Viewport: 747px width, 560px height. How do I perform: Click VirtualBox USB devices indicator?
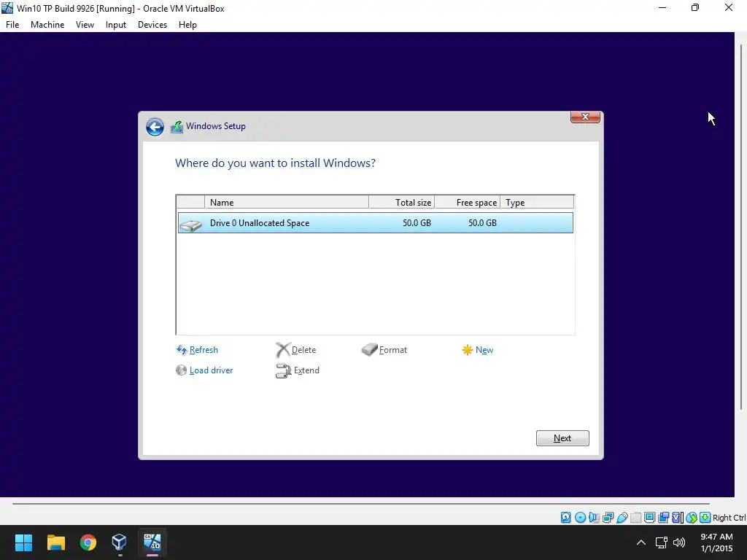coord(622,518)
